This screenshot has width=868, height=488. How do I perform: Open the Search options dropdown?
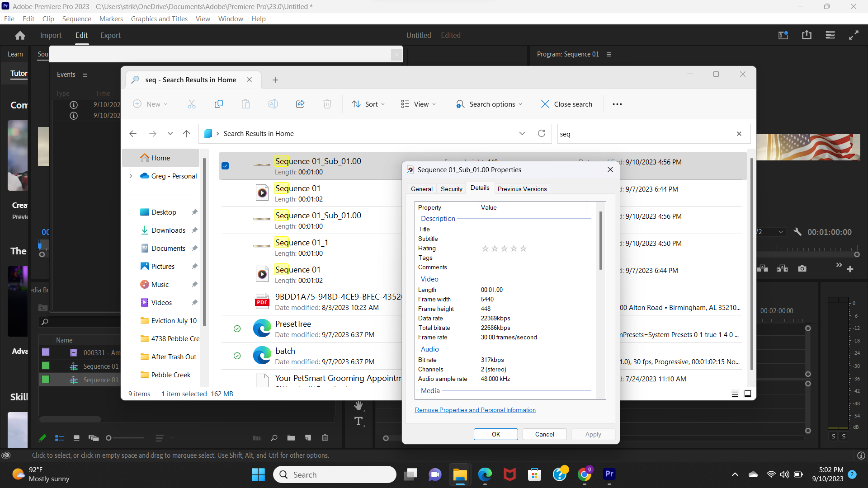point(489,103)
